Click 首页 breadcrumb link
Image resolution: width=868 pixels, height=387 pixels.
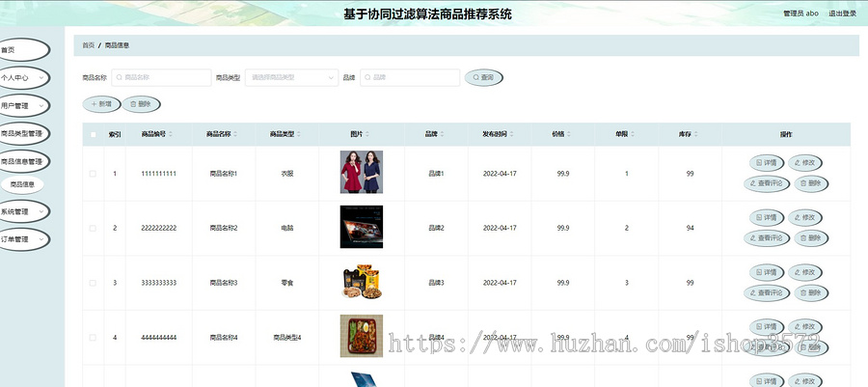coord(88,45)
